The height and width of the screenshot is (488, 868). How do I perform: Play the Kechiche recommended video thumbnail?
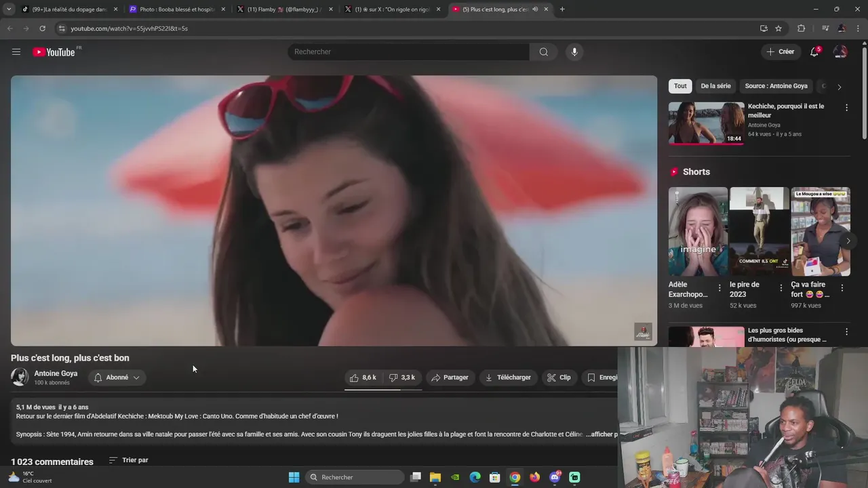[707, 123]
